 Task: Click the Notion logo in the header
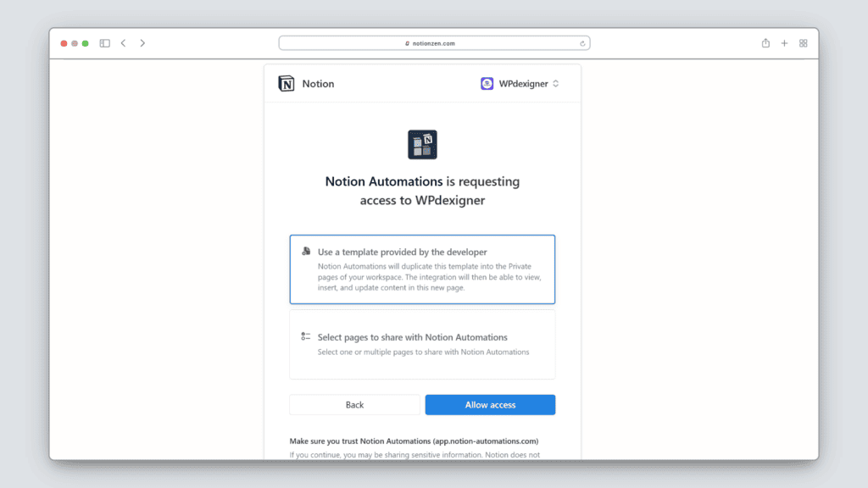pyautogui.click(x=287, y=84)
